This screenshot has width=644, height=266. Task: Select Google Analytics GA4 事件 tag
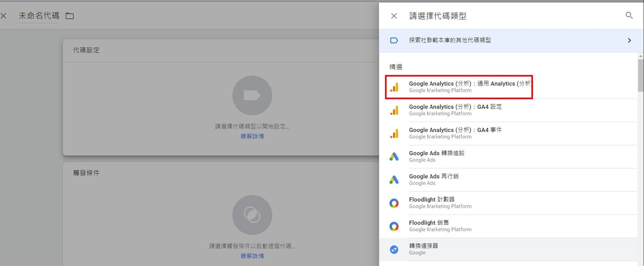(508, 133)
